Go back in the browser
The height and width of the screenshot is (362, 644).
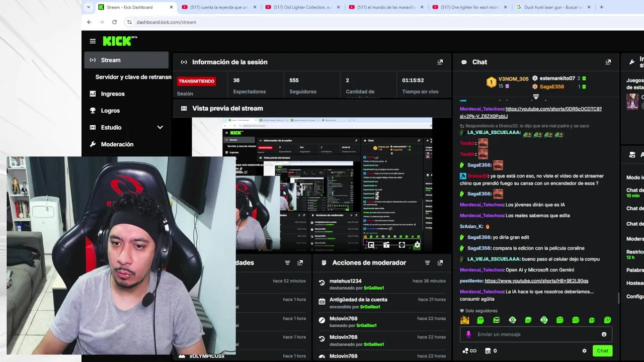(89, 22)
